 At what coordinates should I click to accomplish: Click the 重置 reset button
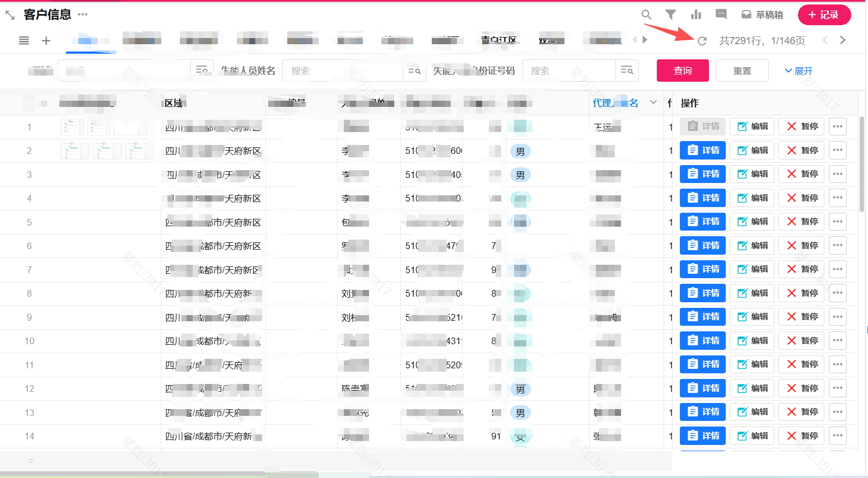(741, 71)
